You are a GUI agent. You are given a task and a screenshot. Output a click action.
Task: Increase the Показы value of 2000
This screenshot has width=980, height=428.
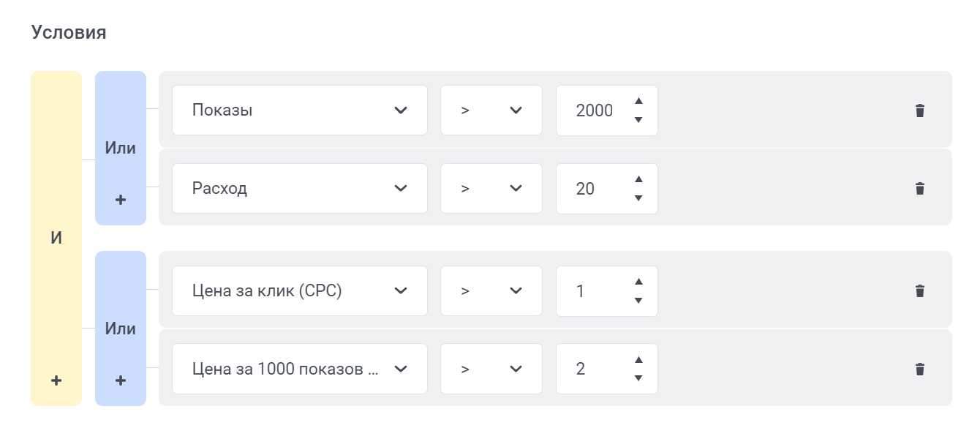pos(638,101)
